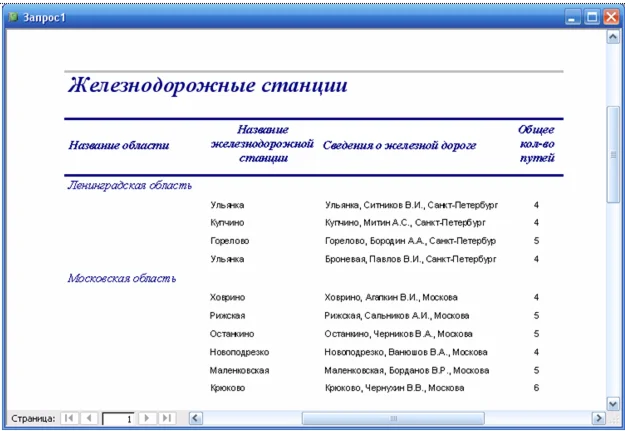The height and width of the screenshot is (431, 625).
Task: Minimize the Запрос1 report window
Action: [573, 17]
